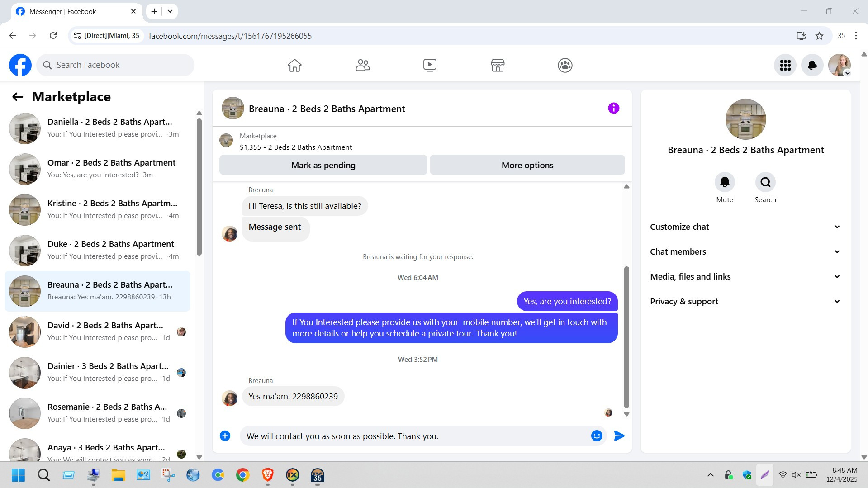
Task: Open Omar's 2 Beds 2 Baths conversation
Action: tap(97, 169)
